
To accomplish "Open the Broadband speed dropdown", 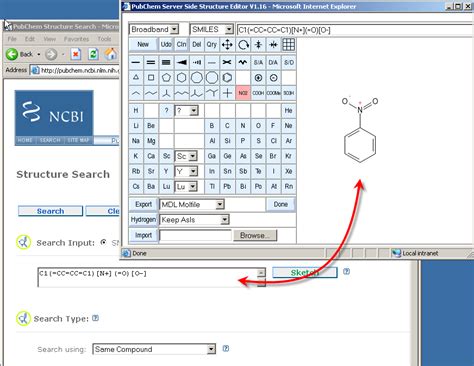I will click(174, 30).
